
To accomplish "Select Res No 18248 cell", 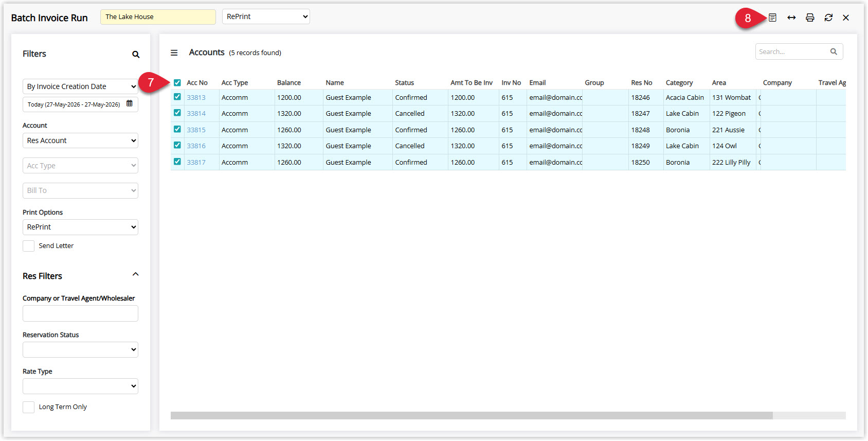I will (x=646, y=130).
